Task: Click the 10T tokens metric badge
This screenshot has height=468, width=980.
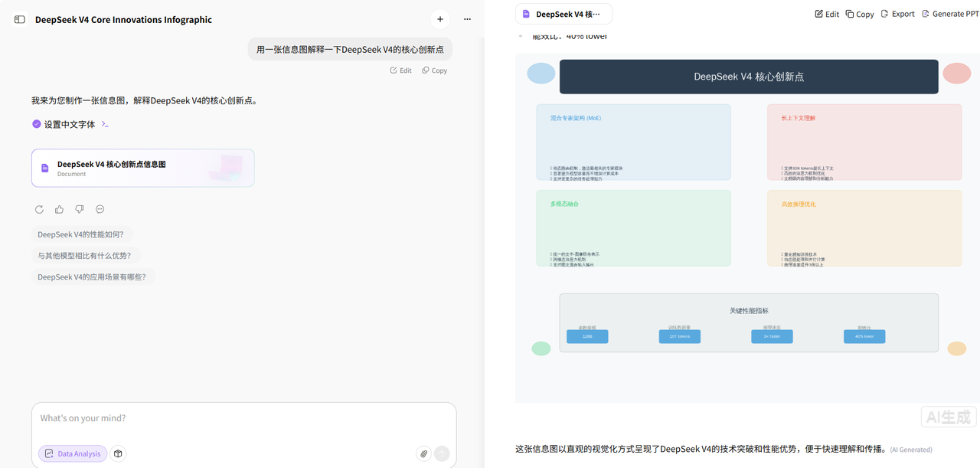Action: pos(680,336)
